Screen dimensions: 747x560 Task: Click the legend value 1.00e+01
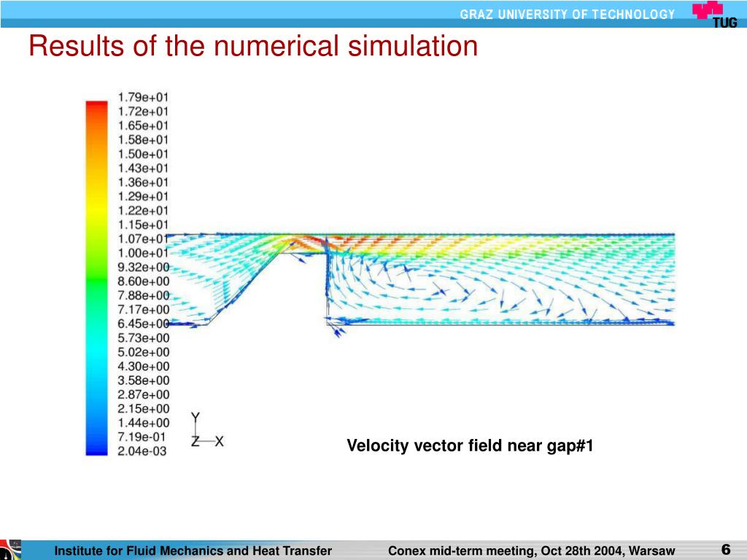(143, 253)
